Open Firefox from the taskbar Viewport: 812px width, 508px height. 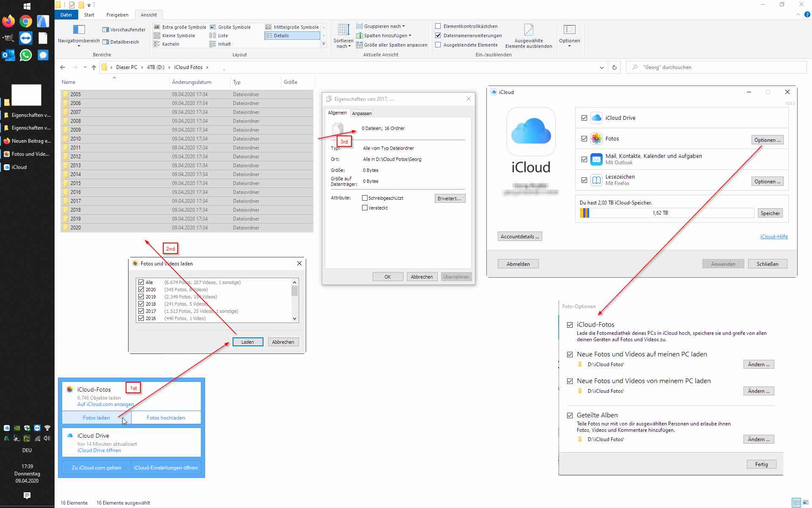tap(8, 21)
